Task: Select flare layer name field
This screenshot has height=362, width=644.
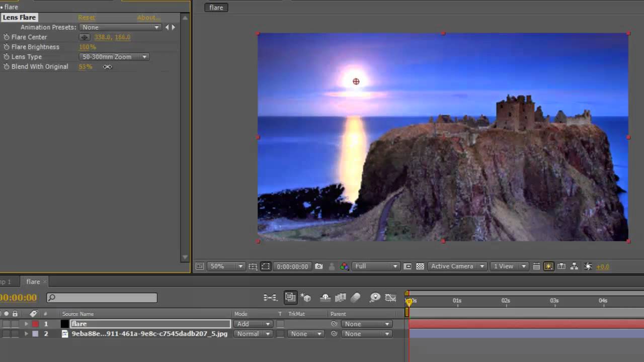Action: point(150,324)
